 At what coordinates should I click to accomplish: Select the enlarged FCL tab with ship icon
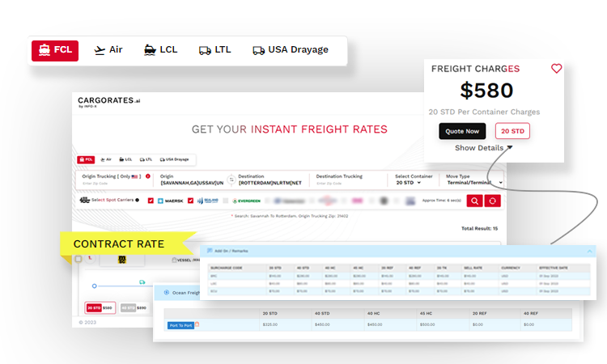tap(55, 51)
